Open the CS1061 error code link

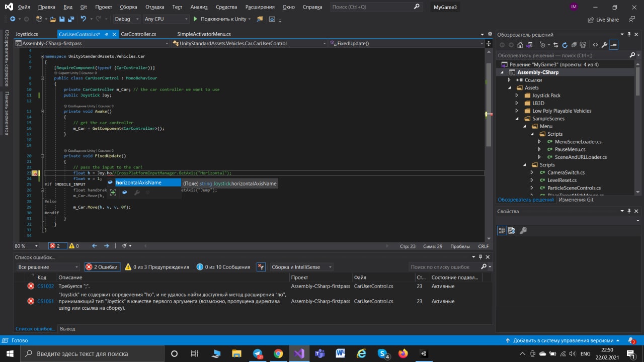point(45,301)
